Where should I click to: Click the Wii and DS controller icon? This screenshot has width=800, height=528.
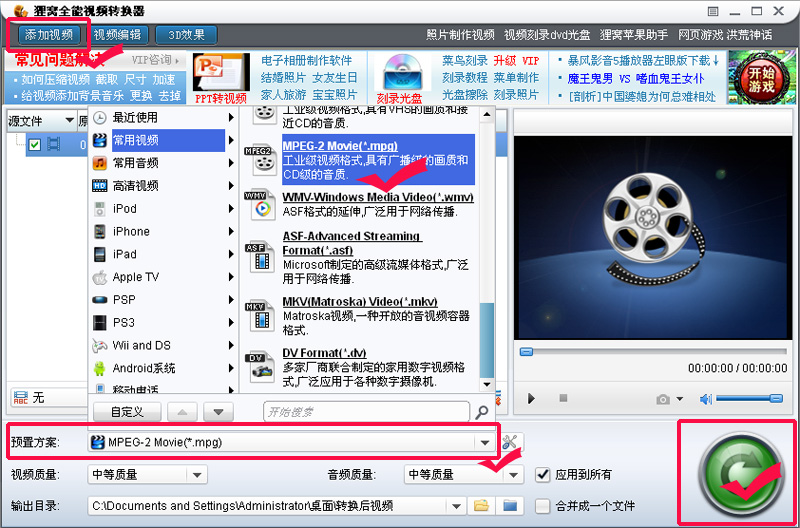point(99,345)
